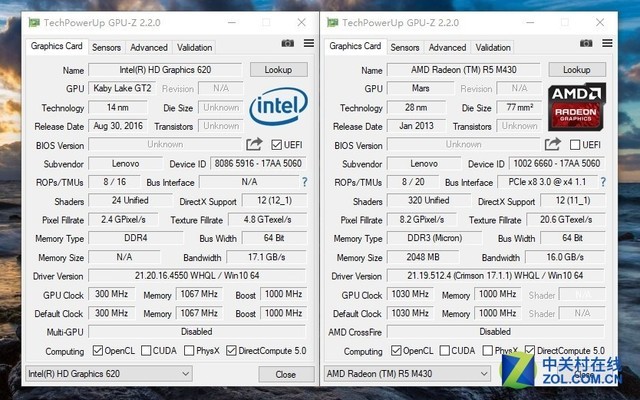Screen dimensions: 640x400
Task: Click '24 Unified' shaders value
Action: pyautogui.click(x=130, y=200)
